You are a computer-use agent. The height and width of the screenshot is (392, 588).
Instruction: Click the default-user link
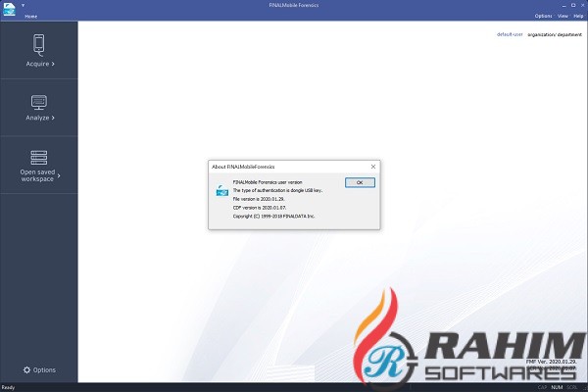(x=510, y=34)
